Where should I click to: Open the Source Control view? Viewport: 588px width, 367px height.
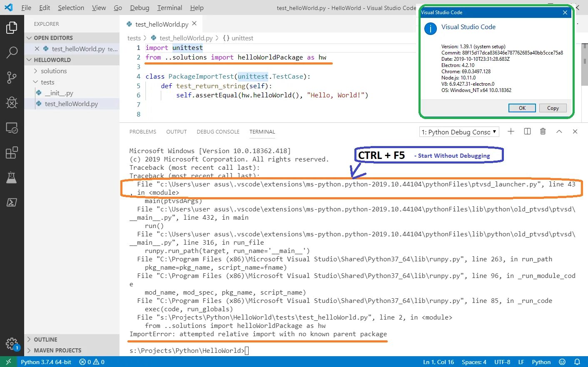point(12,77)
